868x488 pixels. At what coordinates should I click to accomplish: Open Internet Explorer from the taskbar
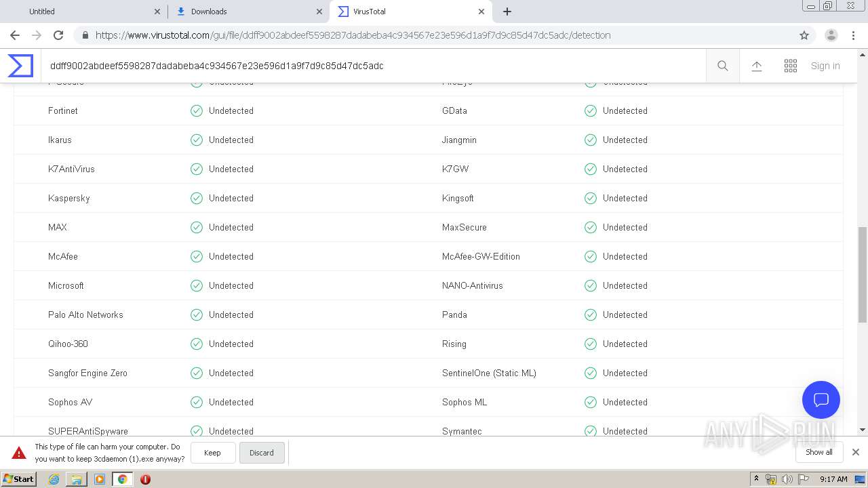[54, 479]
